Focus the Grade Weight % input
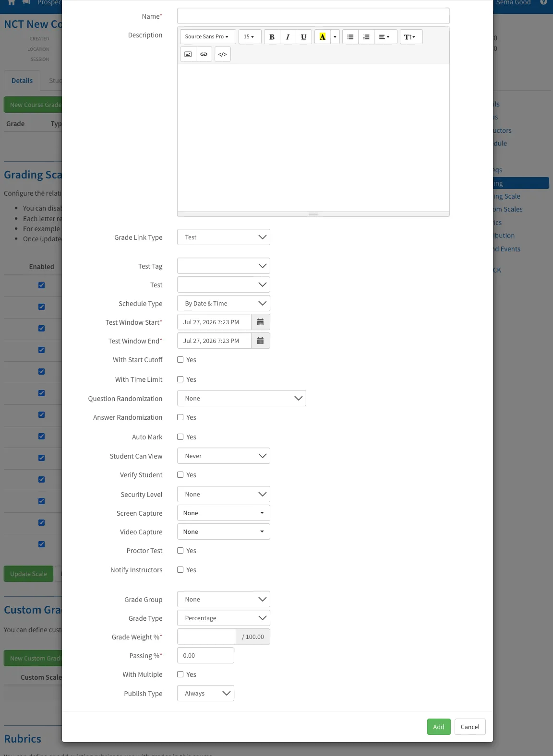Viewport: 553px width, 756px height. click(x=206, y=637)
